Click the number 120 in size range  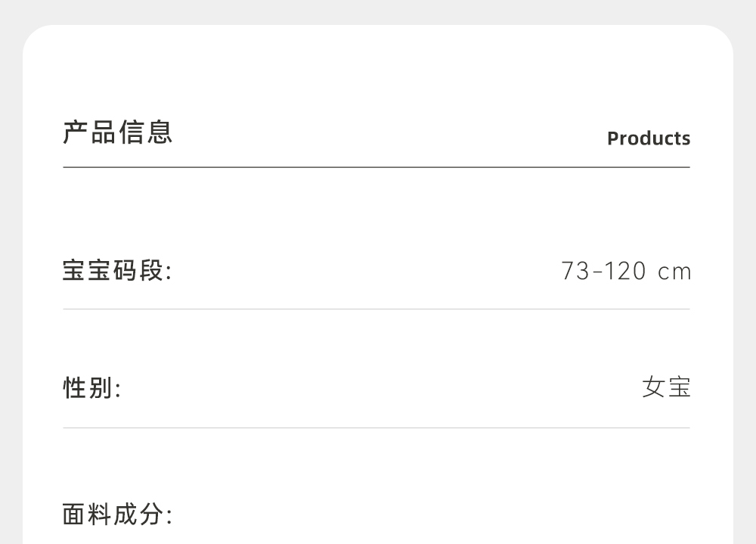(x=625, y=271)
